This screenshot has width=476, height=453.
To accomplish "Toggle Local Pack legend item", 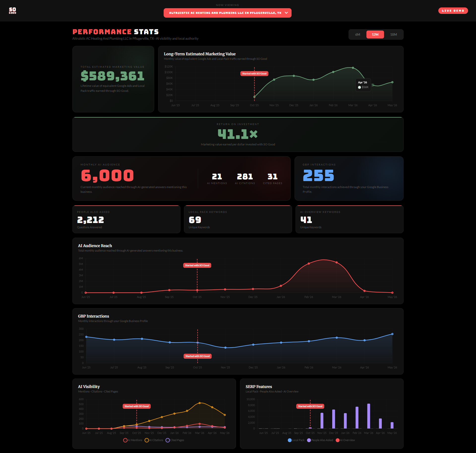I will (x=296, y=440).
